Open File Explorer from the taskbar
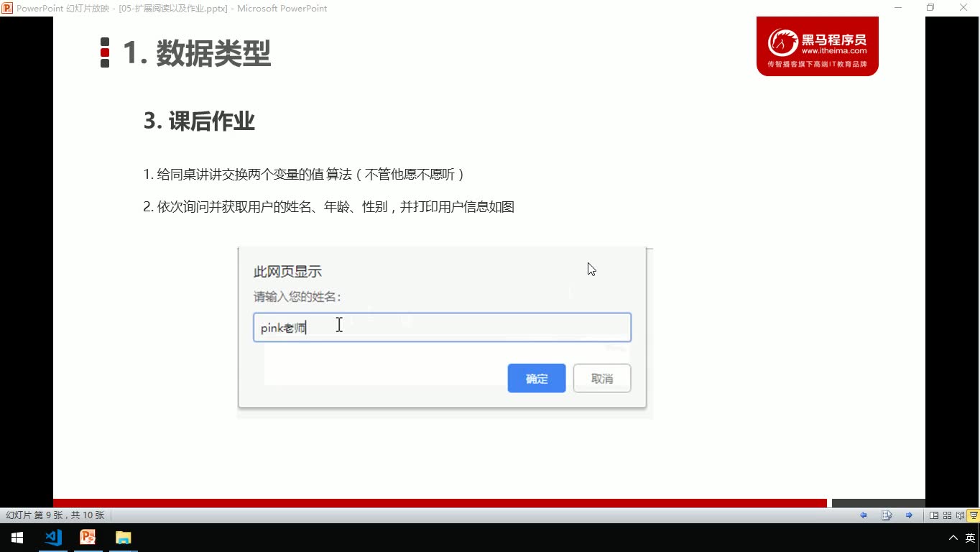The height and width of the screenshot is (552, 980). (x=123, y=538)
